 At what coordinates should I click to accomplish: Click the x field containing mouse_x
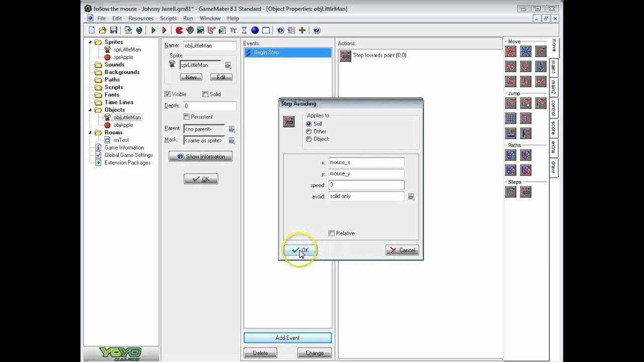(x=366, y=162)
